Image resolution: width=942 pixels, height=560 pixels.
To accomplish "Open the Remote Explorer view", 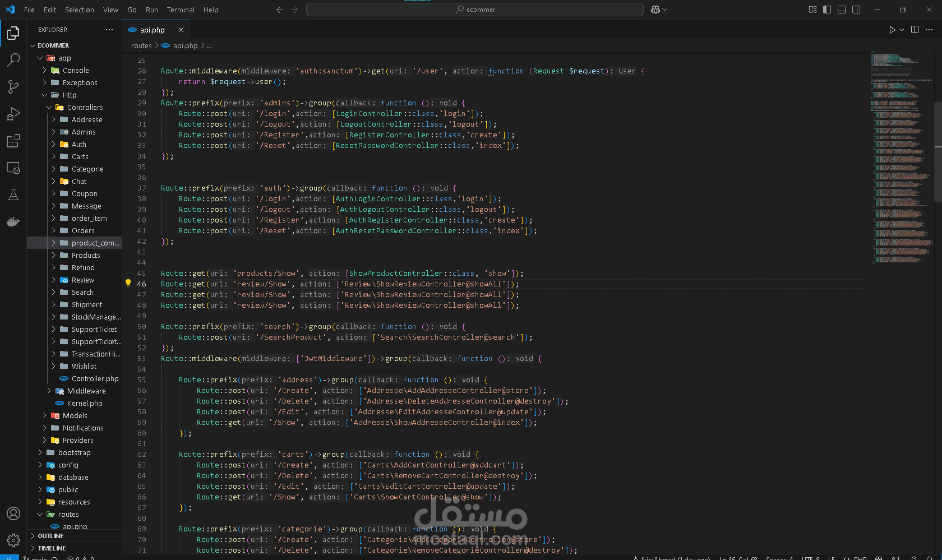I will 13,168.
